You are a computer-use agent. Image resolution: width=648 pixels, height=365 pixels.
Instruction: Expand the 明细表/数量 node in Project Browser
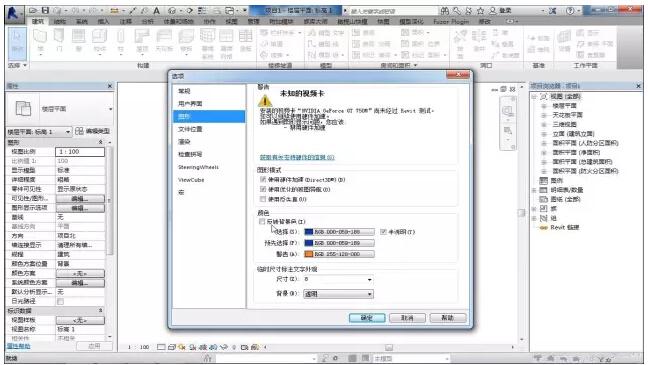point(534,190)
